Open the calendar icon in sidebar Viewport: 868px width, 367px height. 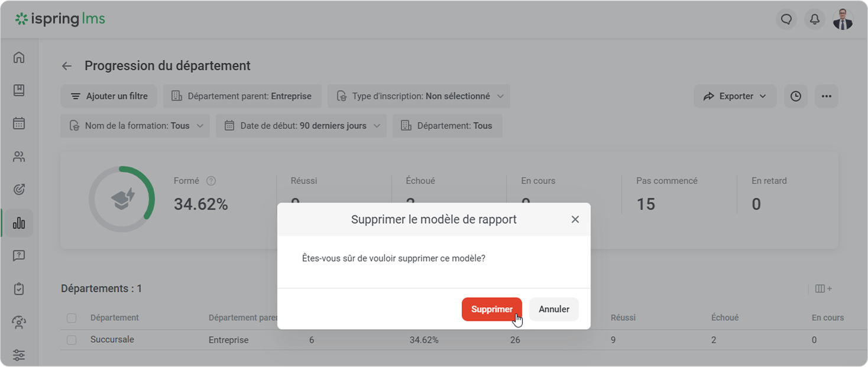tap(19, 124)
